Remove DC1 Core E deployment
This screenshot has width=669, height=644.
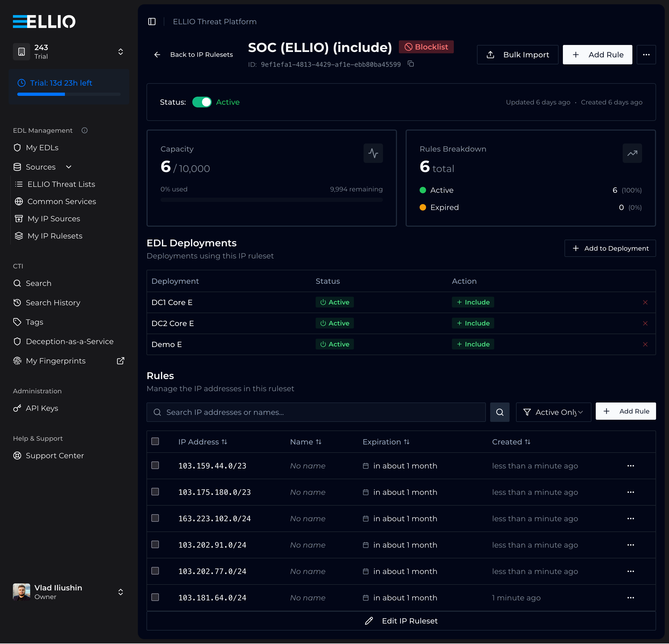tap(645, 302)
